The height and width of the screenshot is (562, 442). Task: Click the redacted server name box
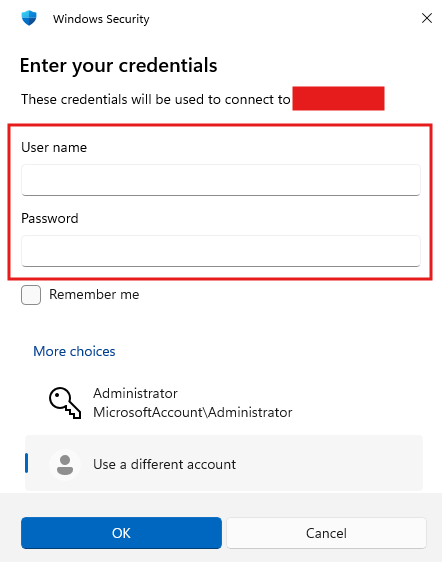click(x=338, y=98)
